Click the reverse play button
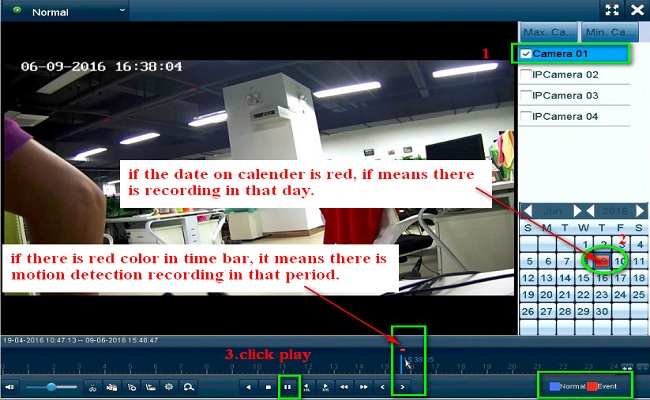 [248, 386]
